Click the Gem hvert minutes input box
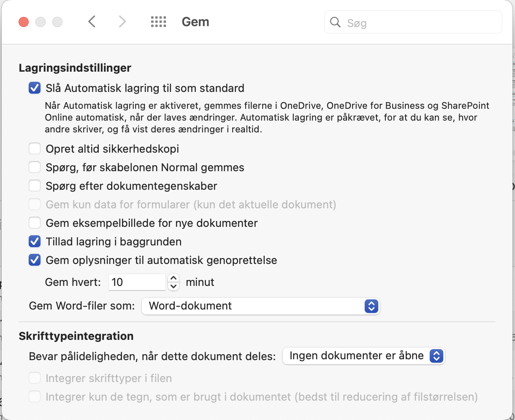 [137, 282]
